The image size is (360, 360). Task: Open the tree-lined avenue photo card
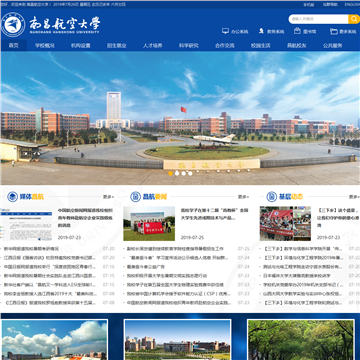pos(301,340)
